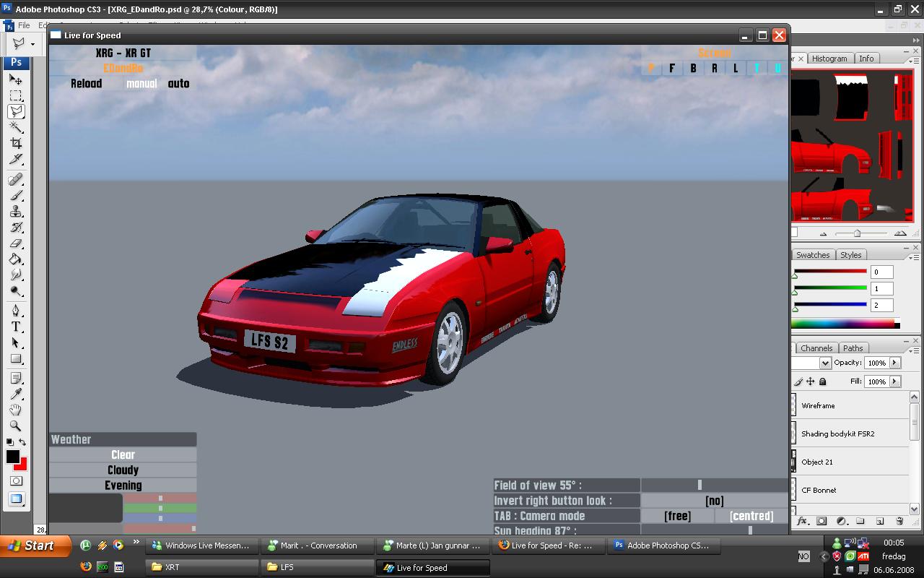This screenshot has width=924, height=578.
Task: Switch to the Channels tab
Action: click(816, 348)
